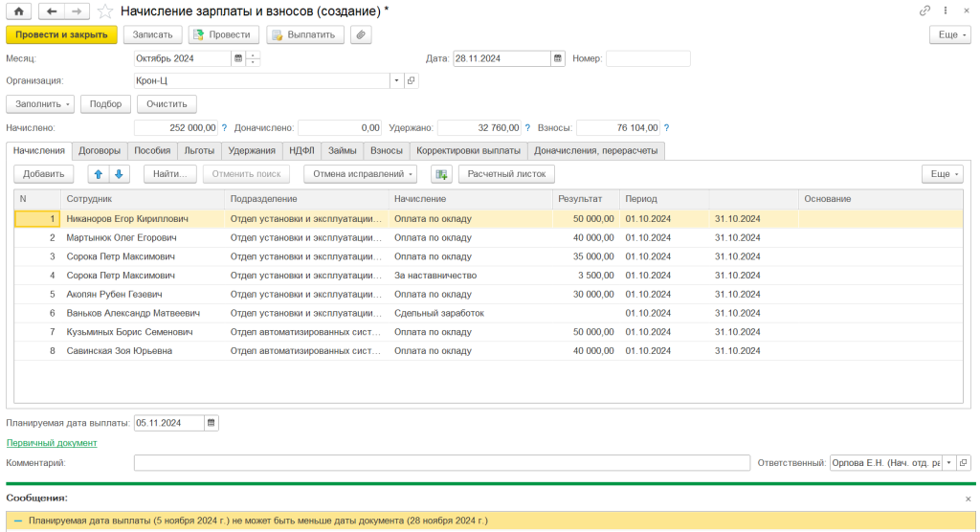Go to the home page icon
Image resolution: width=980 pixels, height=532 pixels.
tap(18, 11)
